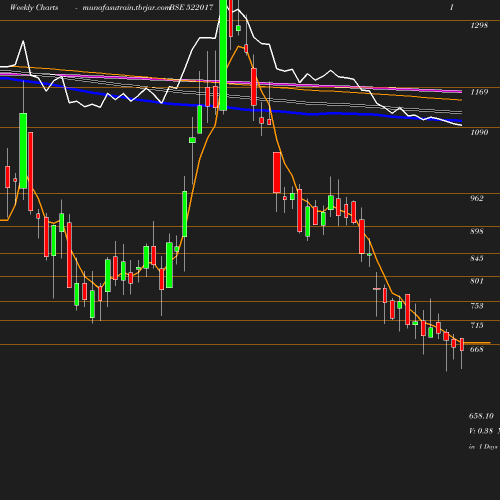Viewport: 500px width, 500px height.
Task: Click the 658.10 last price value
Action: pyautogui.click(x=481, y=416)
